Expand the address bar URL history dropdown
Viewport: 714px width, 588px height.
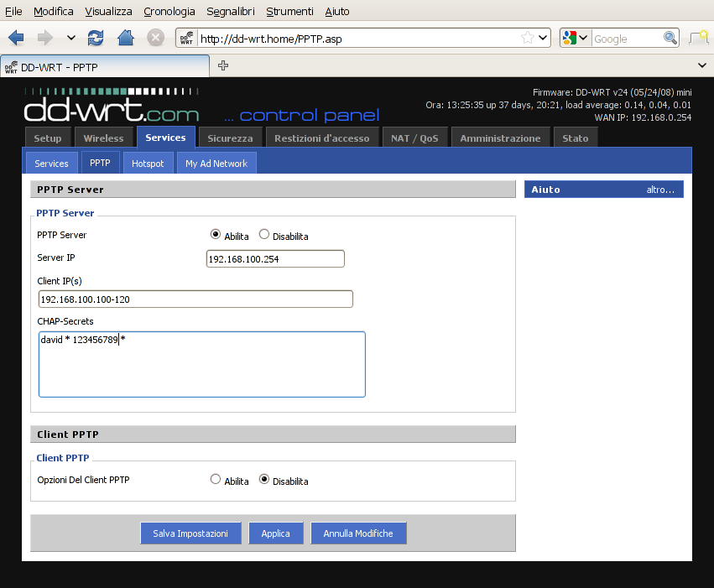click(x=543, y=38)
